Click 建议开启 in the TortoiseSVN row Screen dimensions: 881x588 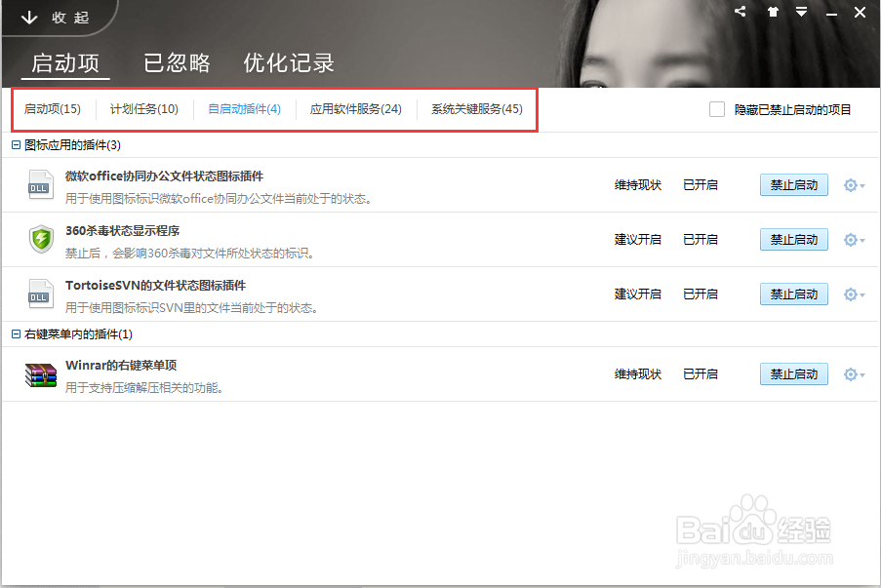pos(638,294)
